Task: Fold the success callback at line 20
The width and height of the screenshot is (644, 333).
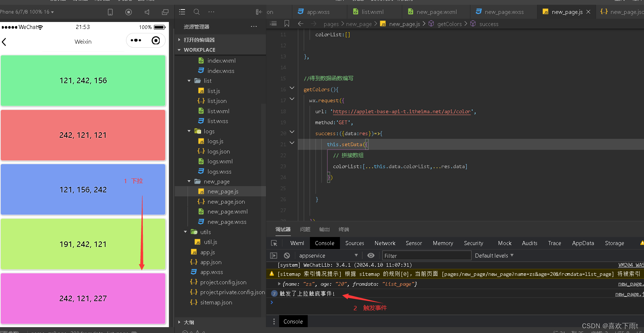Action: click(x=292, y=132)
